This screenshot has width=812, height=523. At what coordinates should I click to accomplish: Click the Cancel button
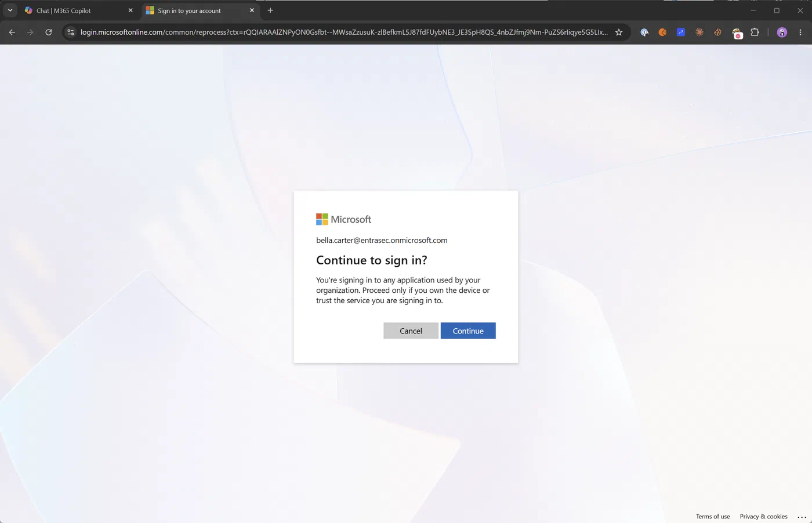click(x=411, y=330)
